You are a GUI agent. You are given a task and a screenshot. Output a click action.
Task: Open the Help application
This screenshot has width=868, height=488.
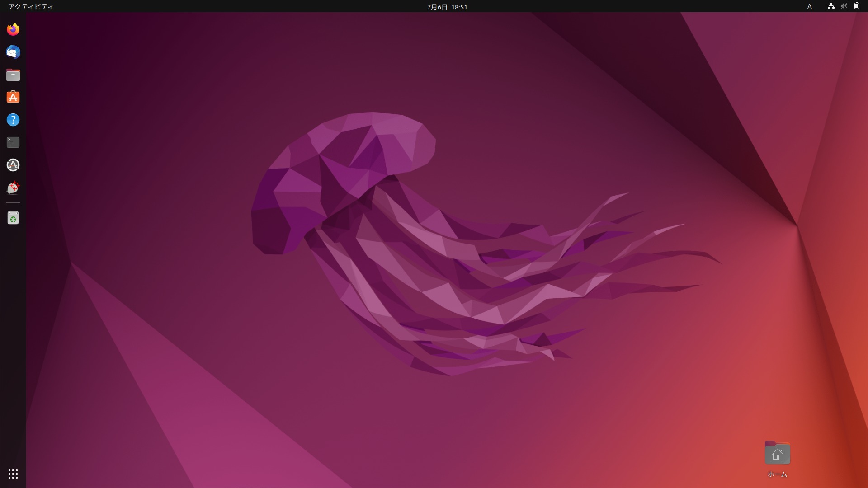click(13, 120)
